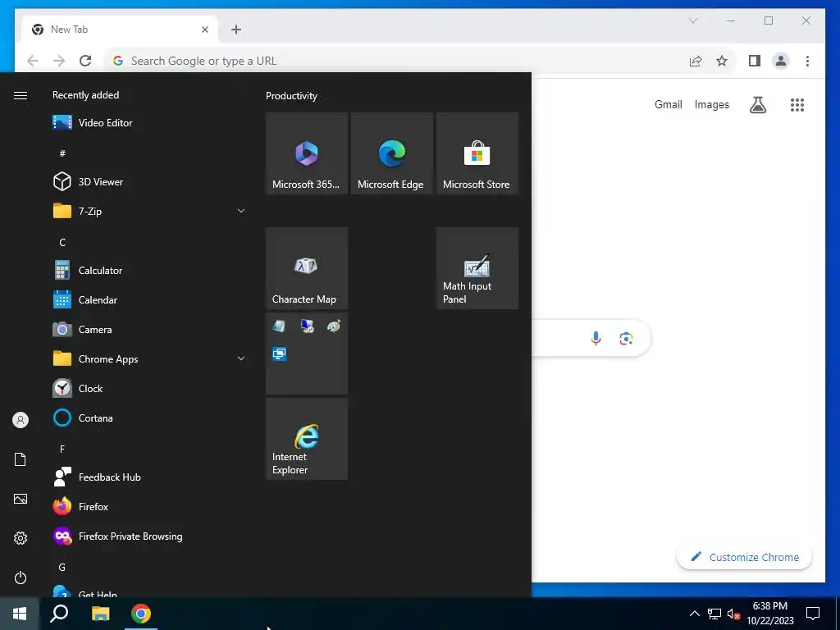840x630 pixels.
Task: Open Documents from the Start sidebar
Action: 21,459
